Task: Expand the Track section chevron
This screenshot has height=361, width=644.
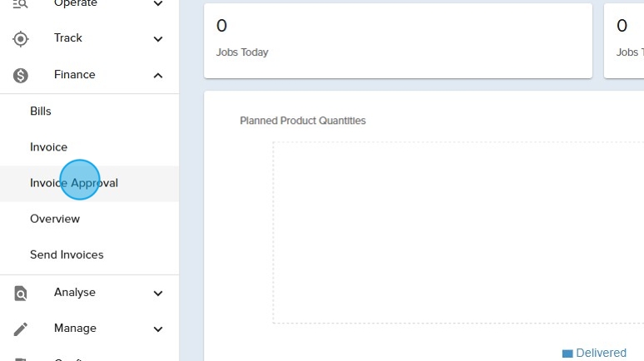Action: coord(158,38)
